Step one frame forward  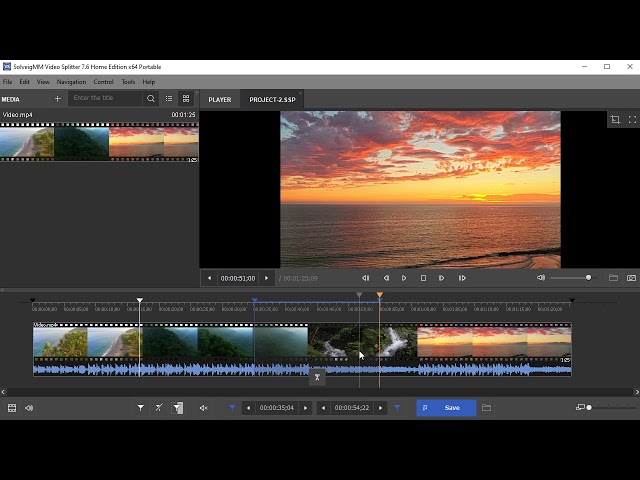[441, 278]
